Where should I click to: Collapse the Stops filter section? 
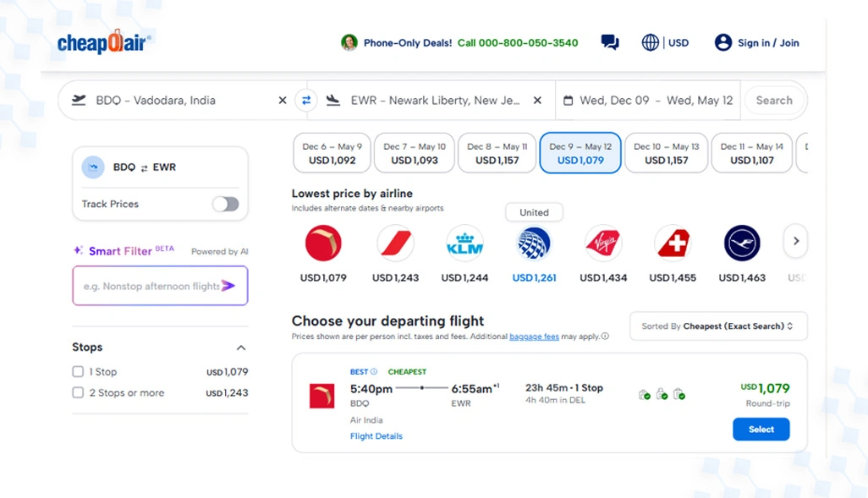click(x=241, y=348)
